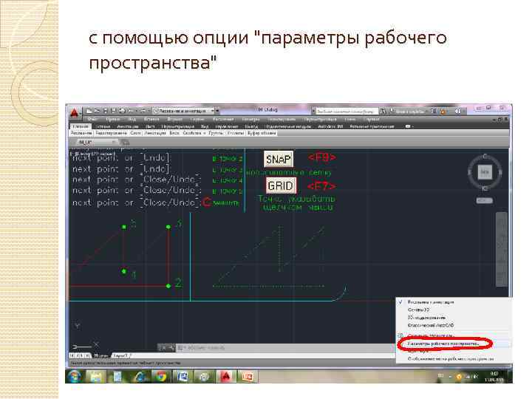This screenshot has height=399, width=532.
Task: Select 3D моделирование workspace in popup menu
Action: [453, 318]
